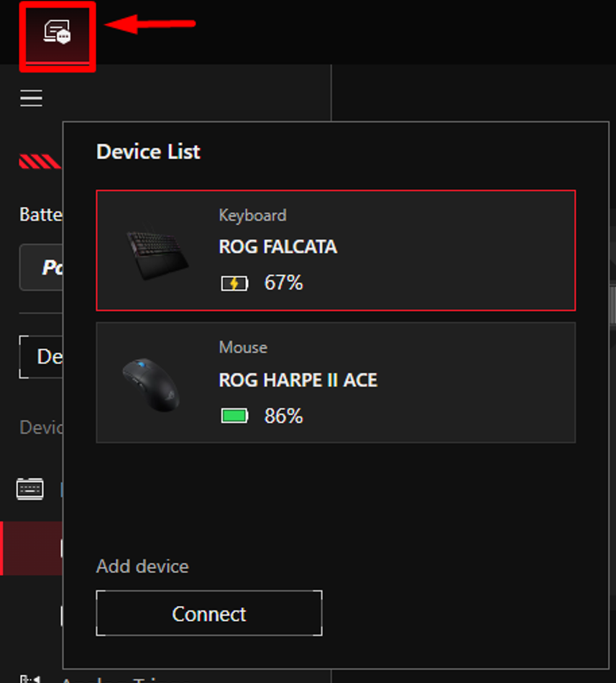Toggle the hamburger menu
This screenshot has width=616, height=683.
pos(32,98)
